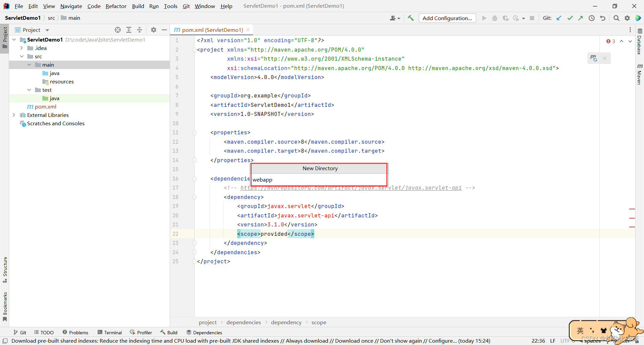
Task: Click the Run with Coverage icon
Action: [x=505, y=18]
